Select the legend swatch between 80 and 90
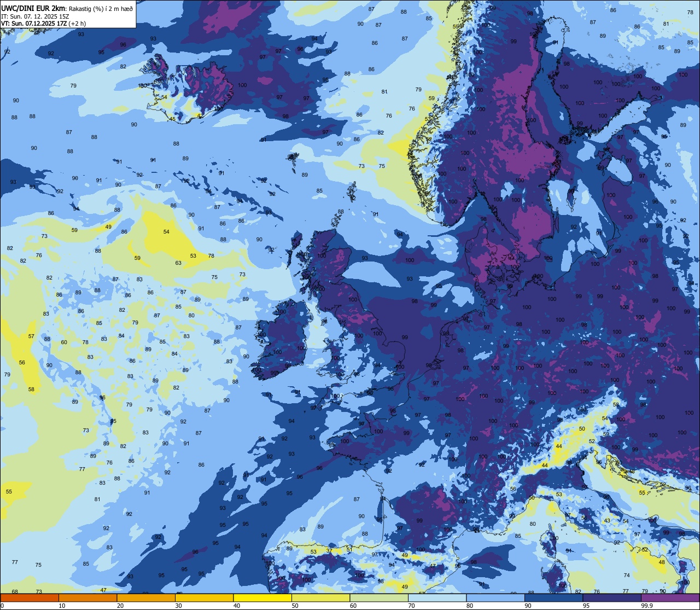The image size is (700, 610). click(x=495, y=598)
